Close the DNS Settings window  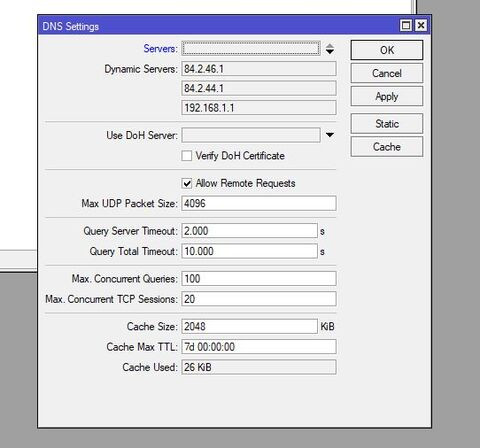click(x=421, y=25)
